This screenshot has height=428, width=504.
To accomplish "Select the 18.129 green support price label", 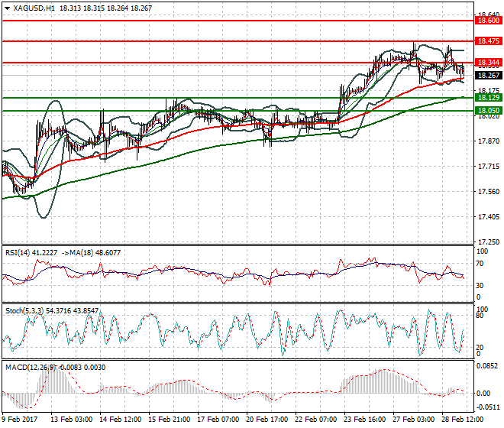I will [x=488, y=98].
